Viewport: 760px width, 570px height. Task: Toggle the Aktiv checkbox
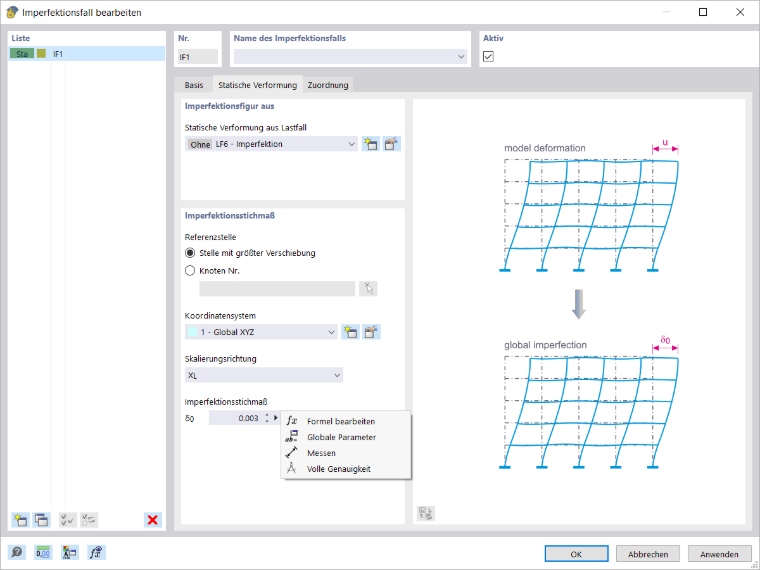pos(488,57)
